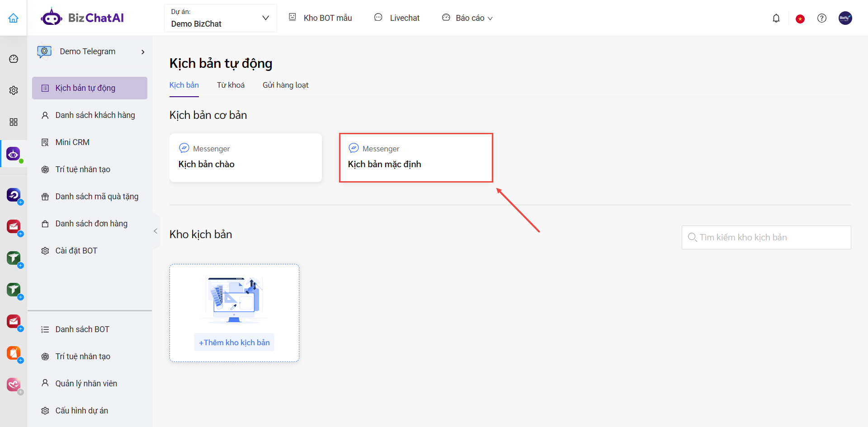
Task: Open the orange shopping bag app icon
Action: pos(14,353)
